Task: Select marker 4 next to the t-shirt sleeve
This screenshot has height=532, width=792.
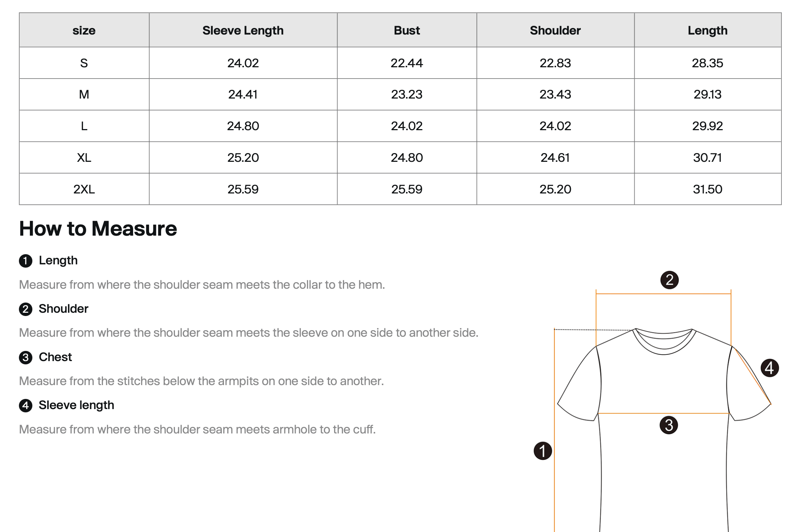Action: coord(769,368)
